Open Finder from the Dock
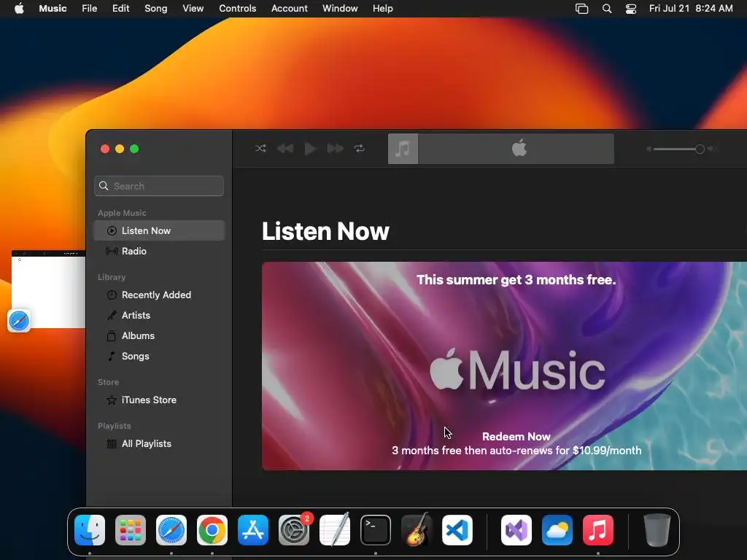Viewport: 747px width, 560px height. pos(90,530)
